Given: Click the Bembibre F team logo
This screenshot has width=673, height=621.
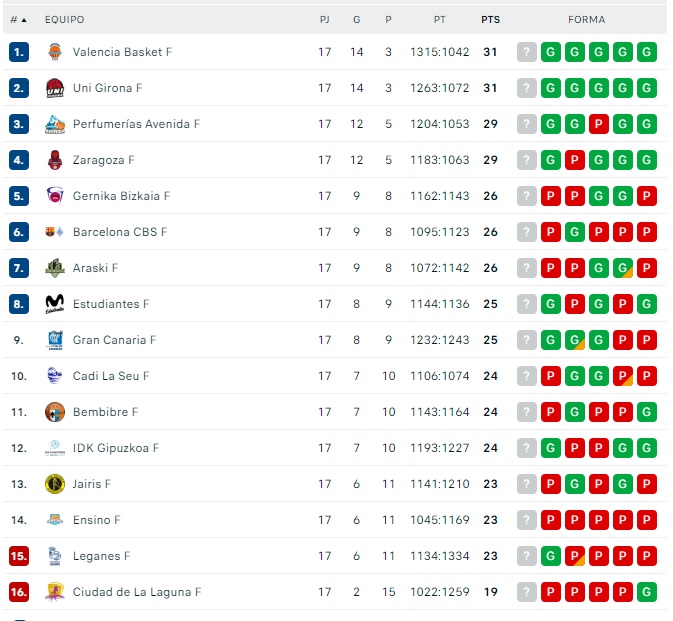Looking at the screenshot, I should (x=55, y=412).
